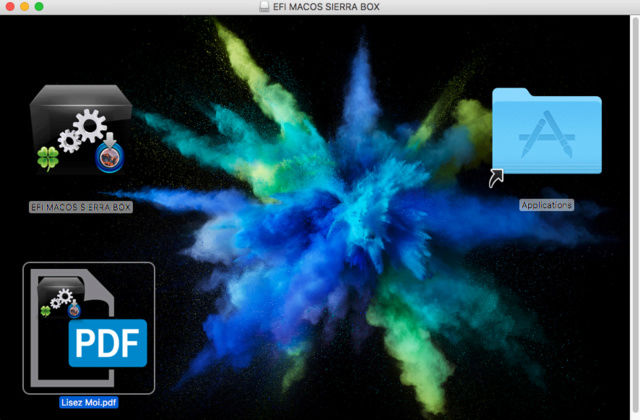Image resolution: width=640 pixels, height=420 pixels.
Task: Click the vertical scrollbar on the right edge
Action: 635,217
